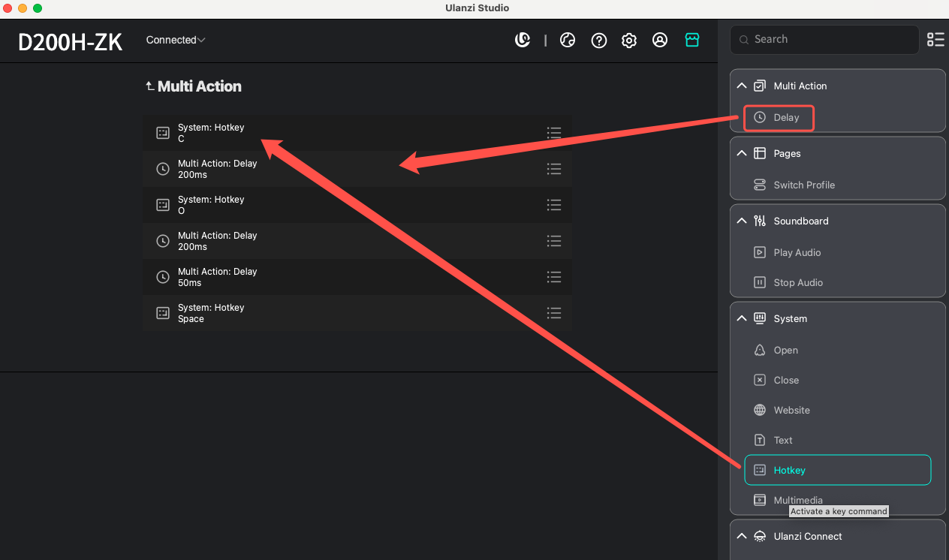Open the user account profile icon

tap(660, 41)
